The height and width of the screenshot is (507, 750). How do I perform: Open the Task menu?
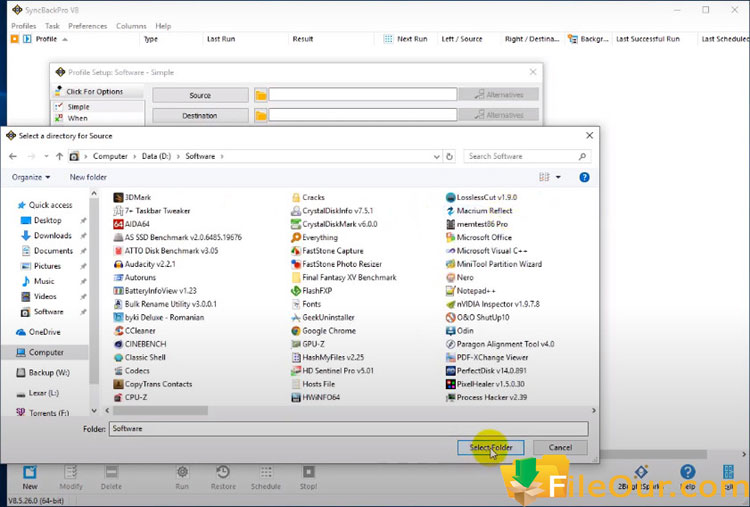[x=52, y=26]
